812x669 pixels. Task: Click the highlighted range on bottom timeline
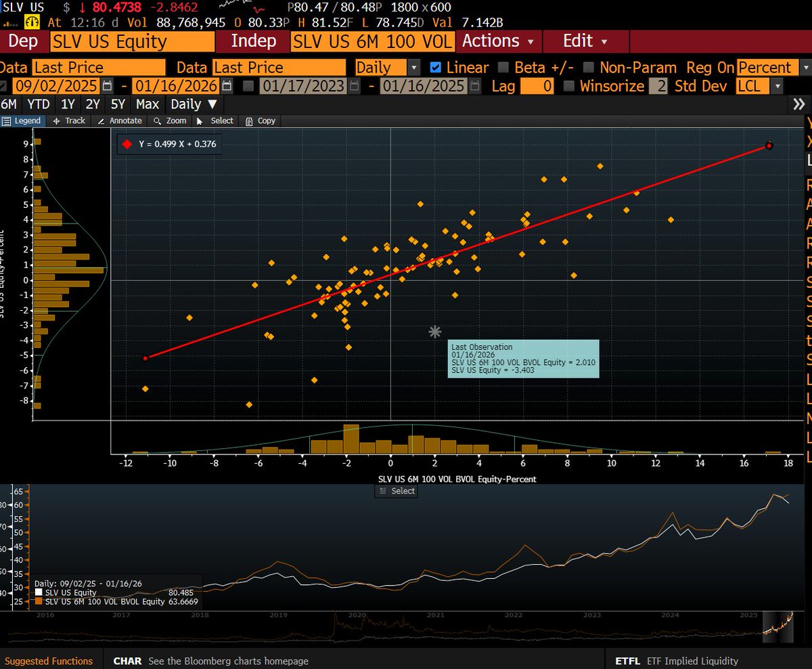pos(777,626)
